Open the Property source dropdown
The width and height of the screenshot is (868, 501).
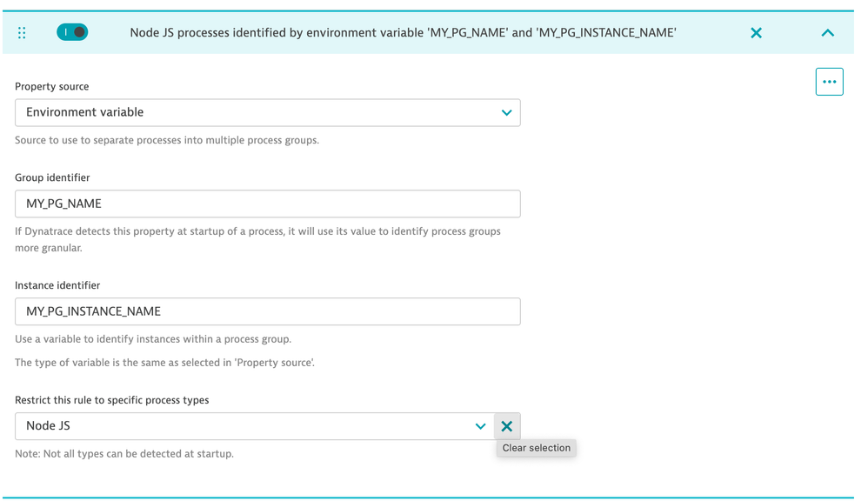pos(261,112)
